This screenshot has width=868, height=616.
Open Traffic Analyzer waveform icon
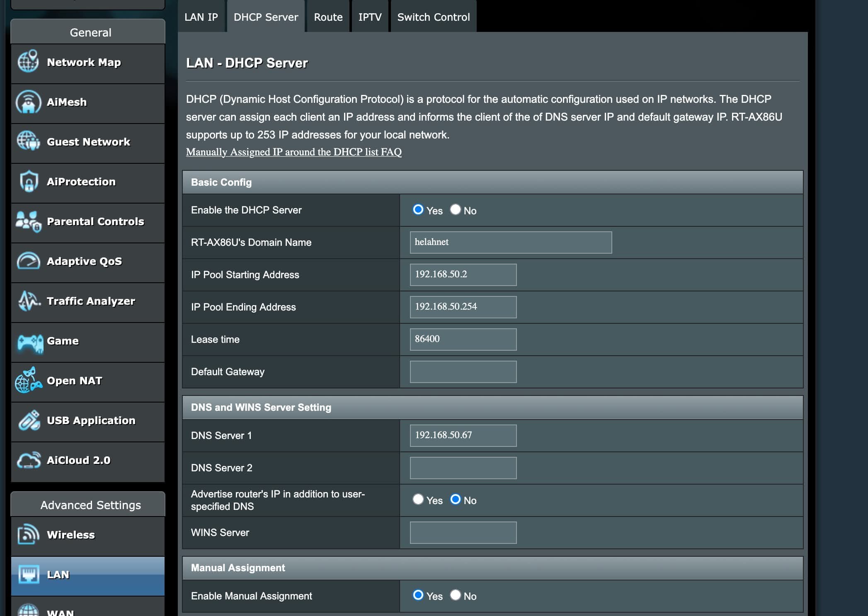[x=28, y=301]
